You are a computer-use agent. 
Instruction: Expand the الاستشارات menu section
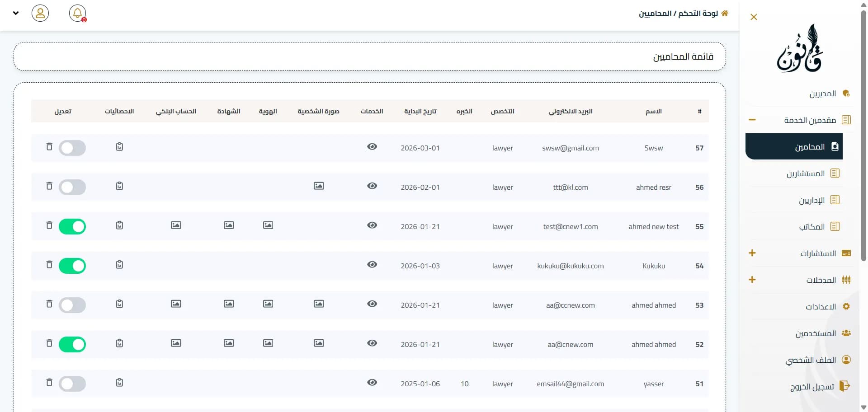pos(752,253)
